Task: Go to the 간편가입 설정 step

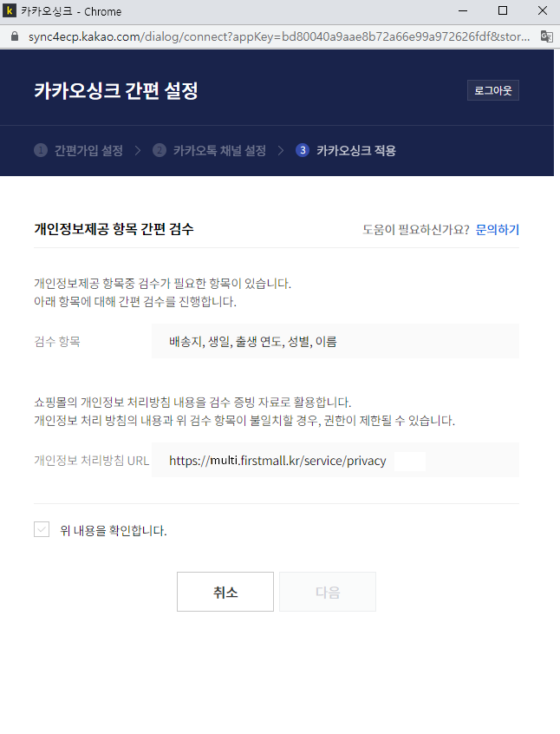Action: (x=88, y=150)
